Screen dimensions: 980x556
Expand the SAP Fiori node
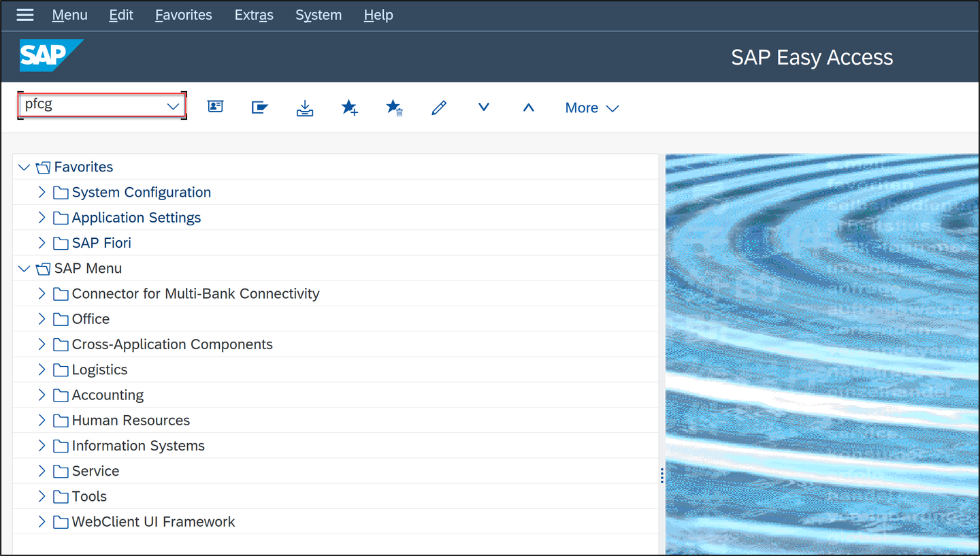(x=42, y=243)
